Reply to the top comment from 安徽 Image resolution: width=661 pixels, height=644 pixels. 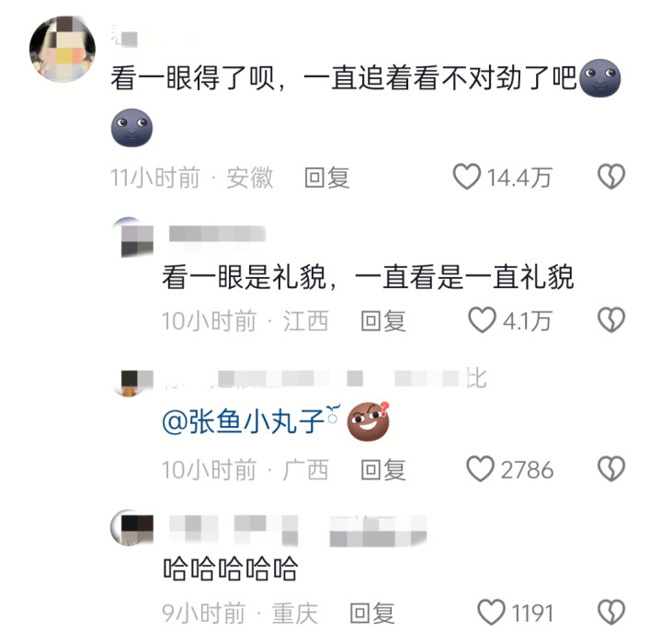pos(327,178)
